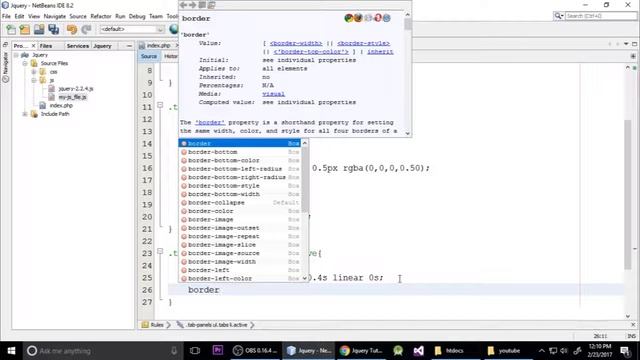640x360 pixels.
Task: Follow the border-style link in documentation
Action: pos(363,43)
